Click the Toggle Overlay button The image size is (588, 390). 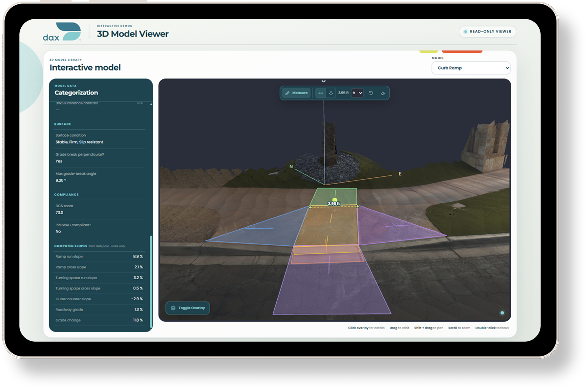pyautogui.click(x=188, y=308)
